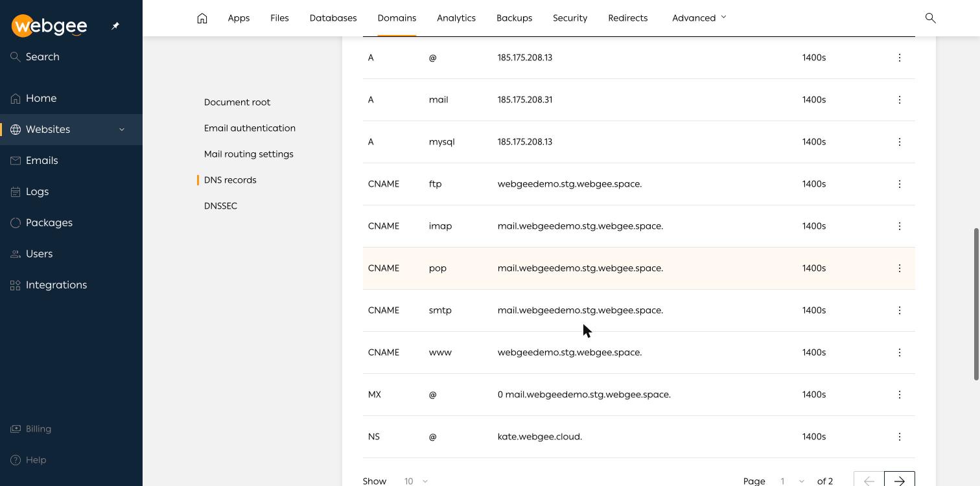Click the previous page arrow button
The width and height of the screenshot is (980, 486).
pyautogui.click(x=869, y=480)
